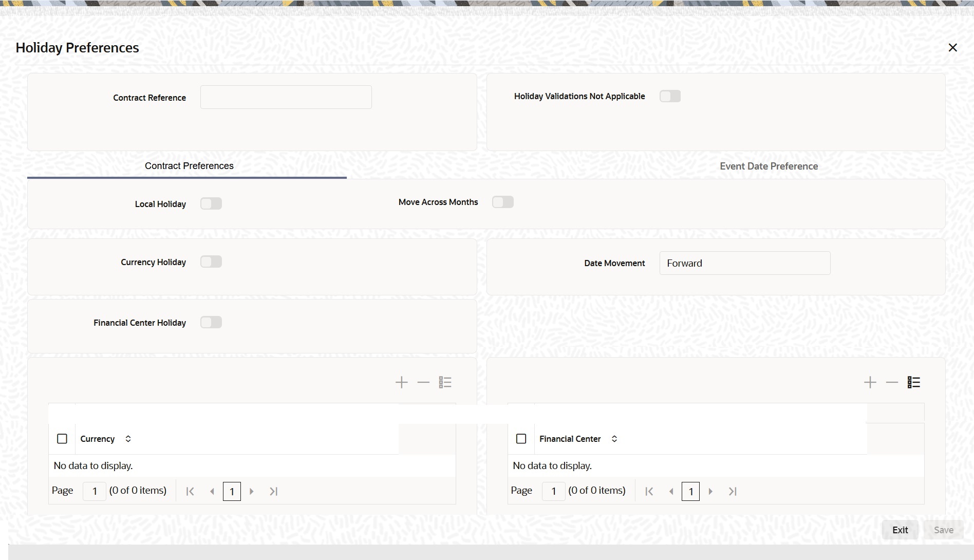Go to first page of Currency table
The height and width of the screenshot is (560, 974).
(190, 491)
